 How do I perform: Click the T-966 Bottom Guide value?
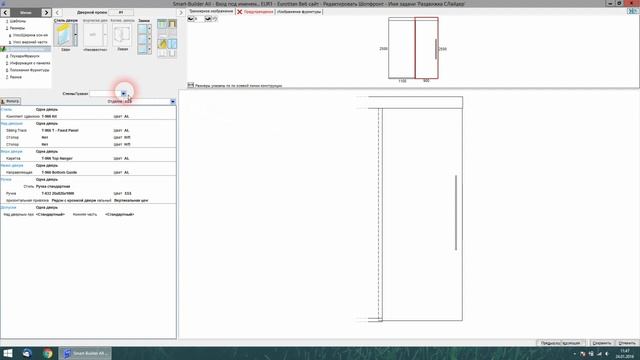[59, 172]
